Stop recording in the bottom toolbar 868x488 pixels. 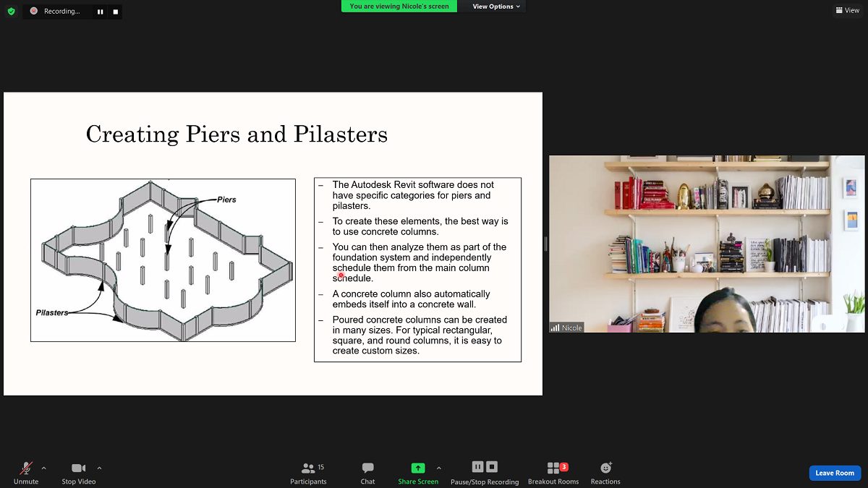(x=492, y=467)
